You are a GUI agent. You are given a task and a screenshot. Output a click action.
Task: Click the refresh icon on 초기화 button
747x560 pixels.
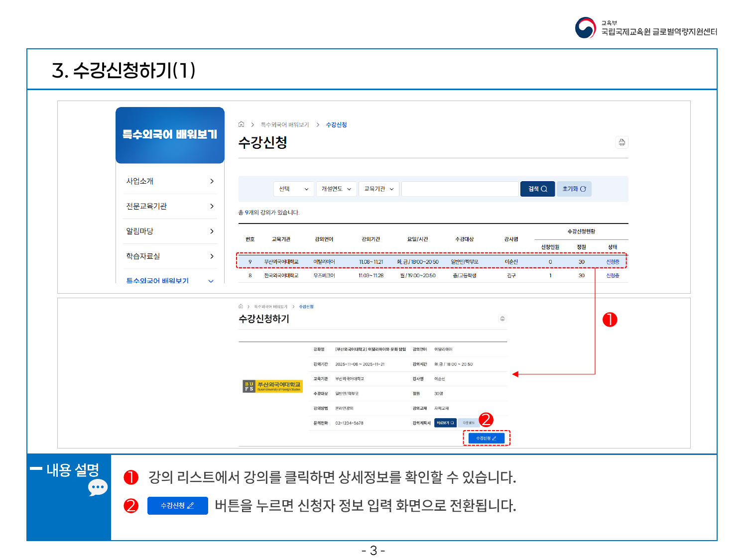click(x=583, y=189)
